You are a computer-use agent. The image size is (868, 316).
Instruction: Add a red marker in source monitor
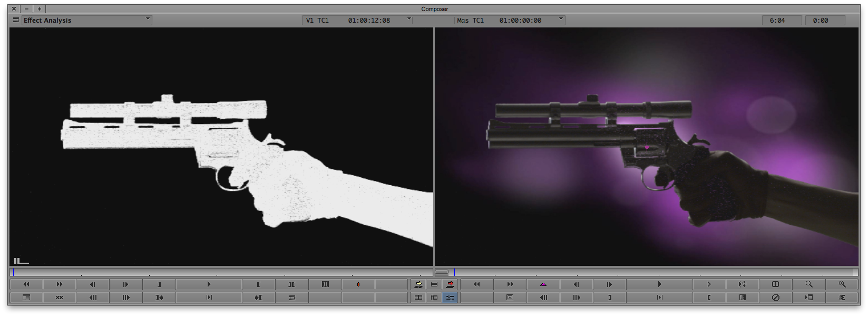click(358, 284)
